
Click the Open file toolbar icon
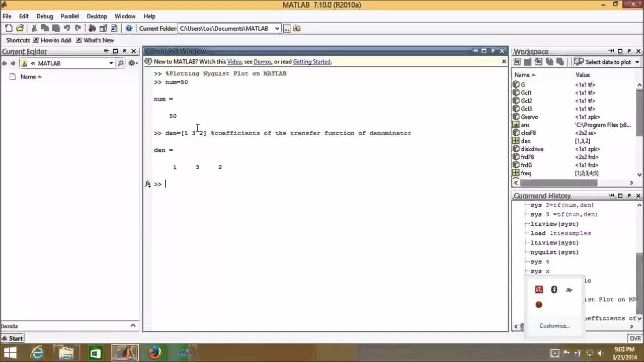click(x=20, y=29)
